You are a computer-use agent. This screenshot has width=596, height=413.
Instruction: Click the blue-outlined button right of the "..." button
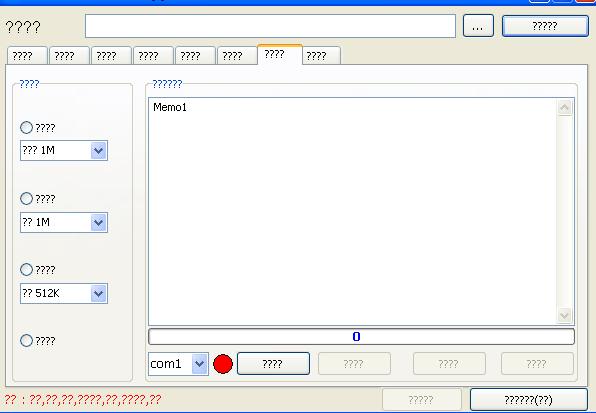[x=545, y=26]
